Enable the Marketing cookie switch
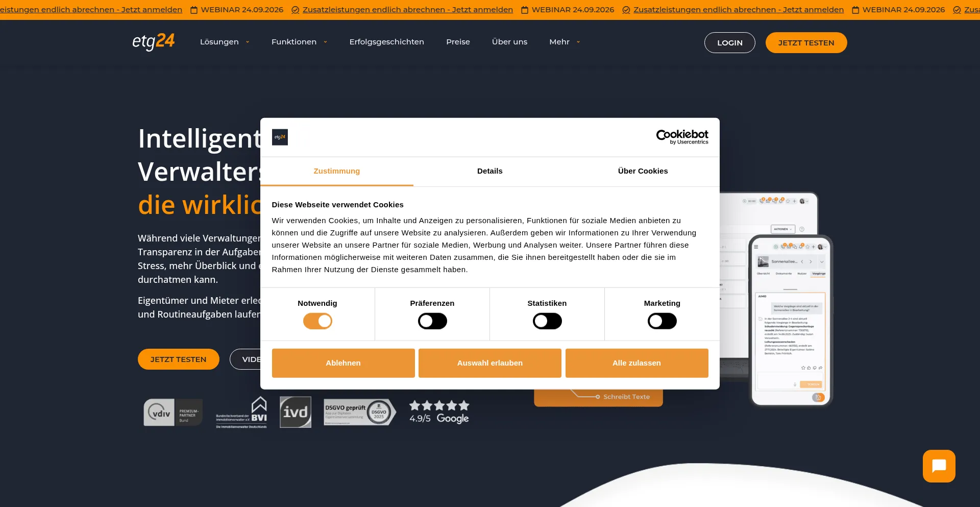The height and width of the screenshot is (507, 980). tap(662, 321)
